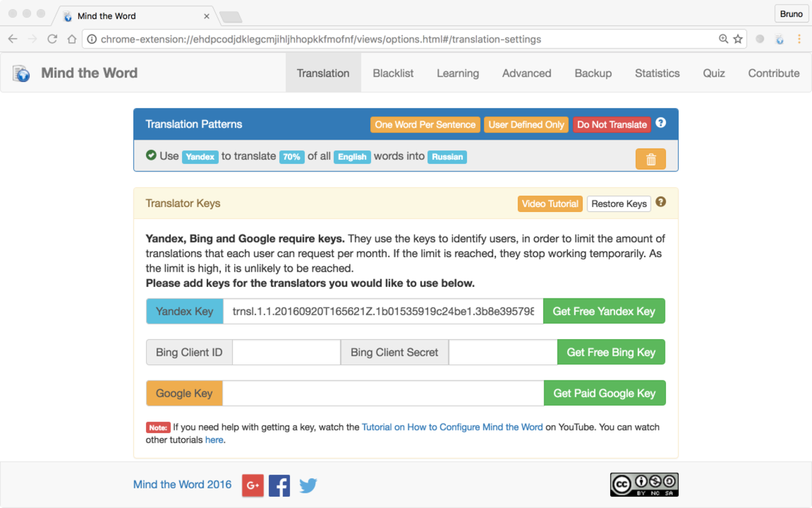812x508 pixels.
Task: Reload the page in browser toolbar
Action: 53,39
